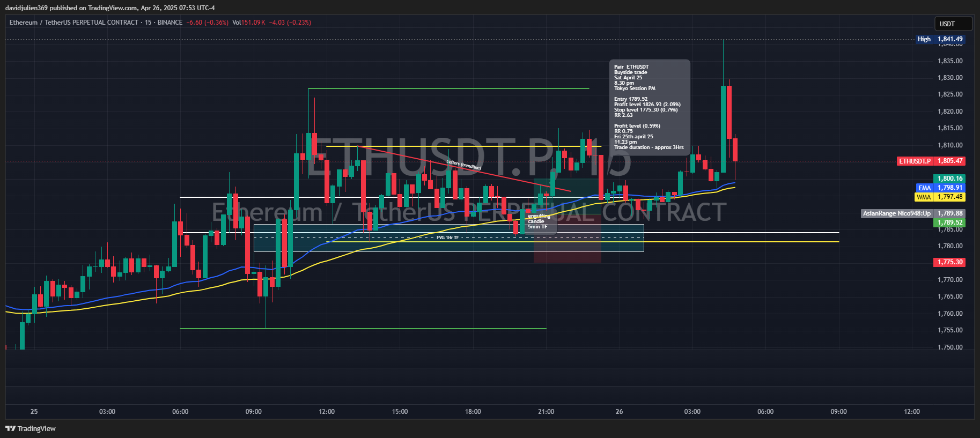Click the ETHUSDT.P 1,805.47 price tag
Viewport: 980px width, 438px height.
click(931, 161)
